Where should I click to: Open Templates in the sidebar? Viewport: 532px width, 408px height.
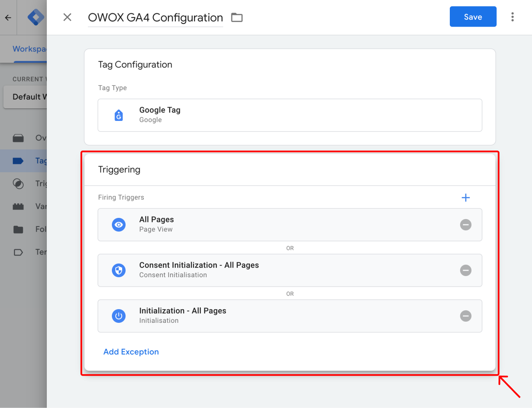click(24, 252)
